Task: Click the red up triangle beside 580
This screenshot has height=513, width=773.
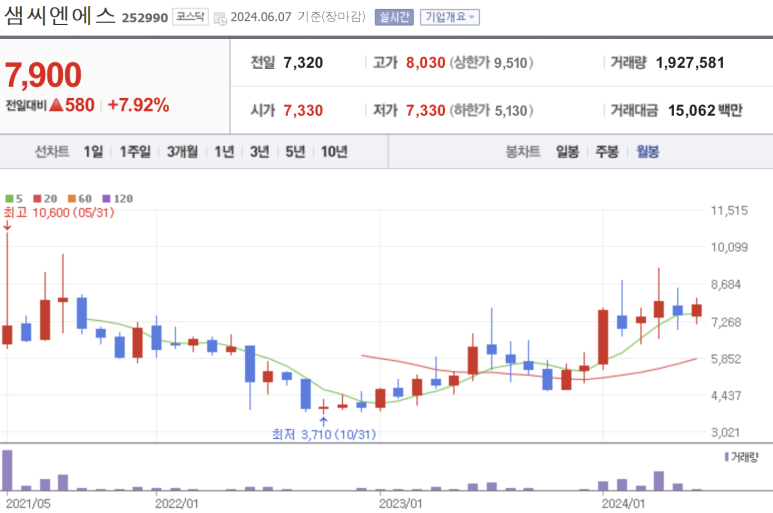Action: point(56,104)
